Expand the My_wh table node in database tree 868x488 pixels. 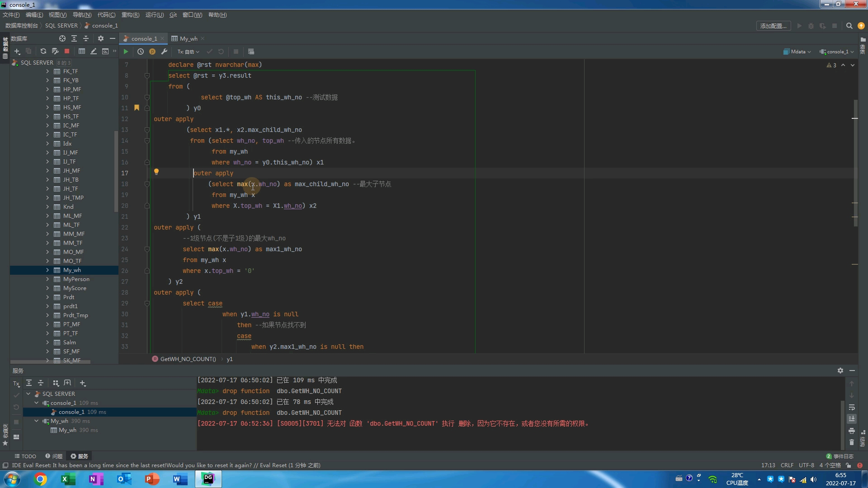pos(47,270)
